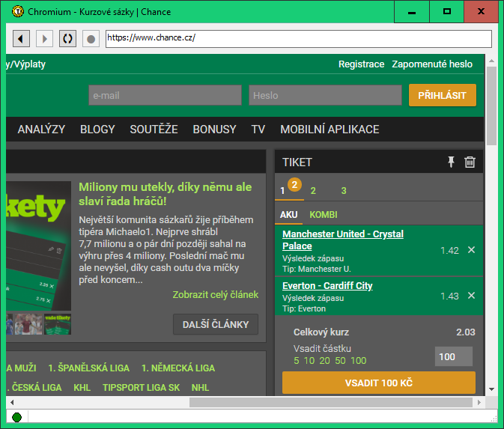Screen dimensions: 504x429
Task: Click into the e-mail input field
Action: 165,95
